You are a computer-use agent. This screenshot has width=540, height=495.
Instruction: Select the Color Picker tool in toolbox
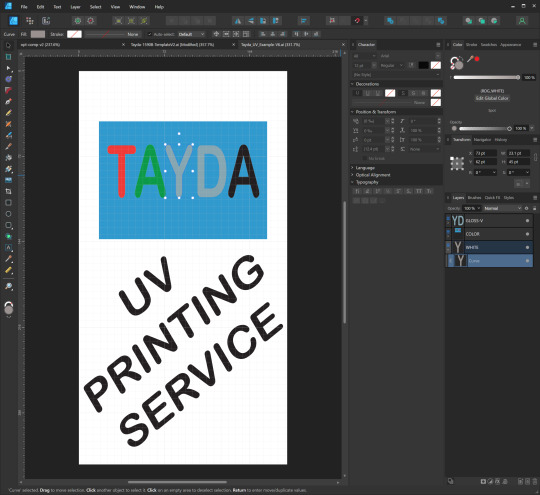pyautogui.click(x=9, y=259)
